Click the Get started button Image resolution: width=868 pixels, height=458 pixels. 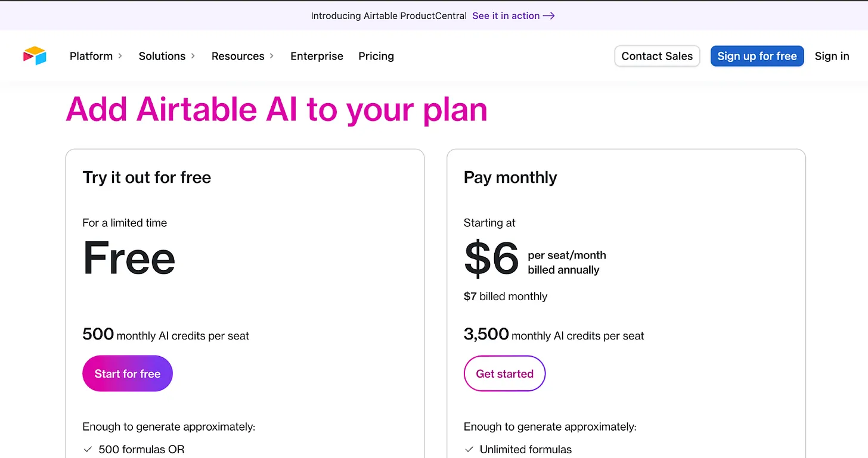pos(504,373)
